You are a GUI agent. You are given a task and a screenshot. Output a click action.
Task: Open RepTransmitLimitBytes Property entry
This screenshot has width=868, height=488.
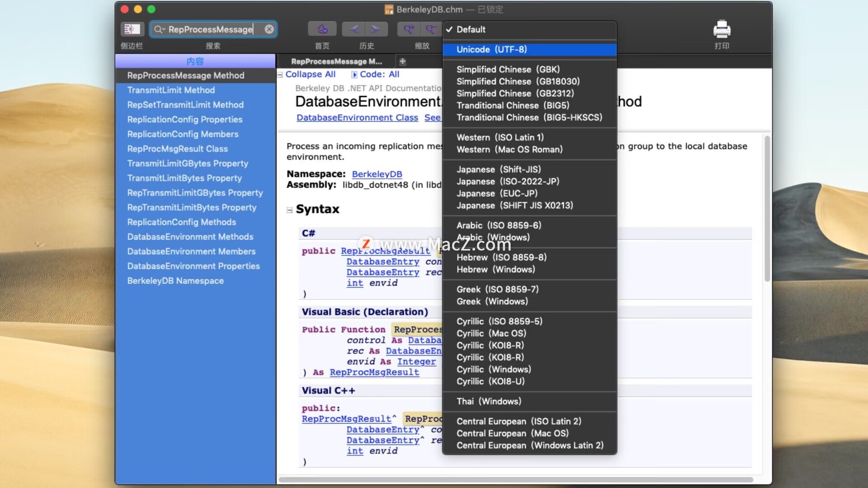(195, 207)
